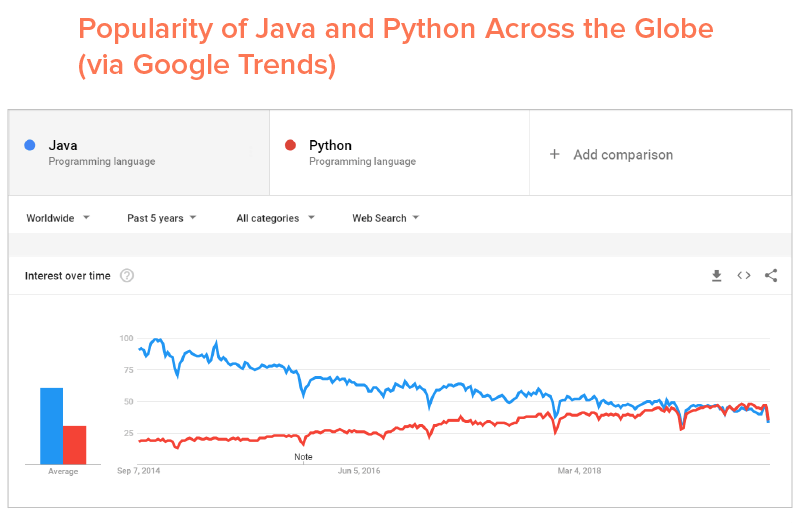Image resolution: width=800 pixels, height=523 pixels.
Task: Click the Note marker on the timeline
Action: coord(303,456)
